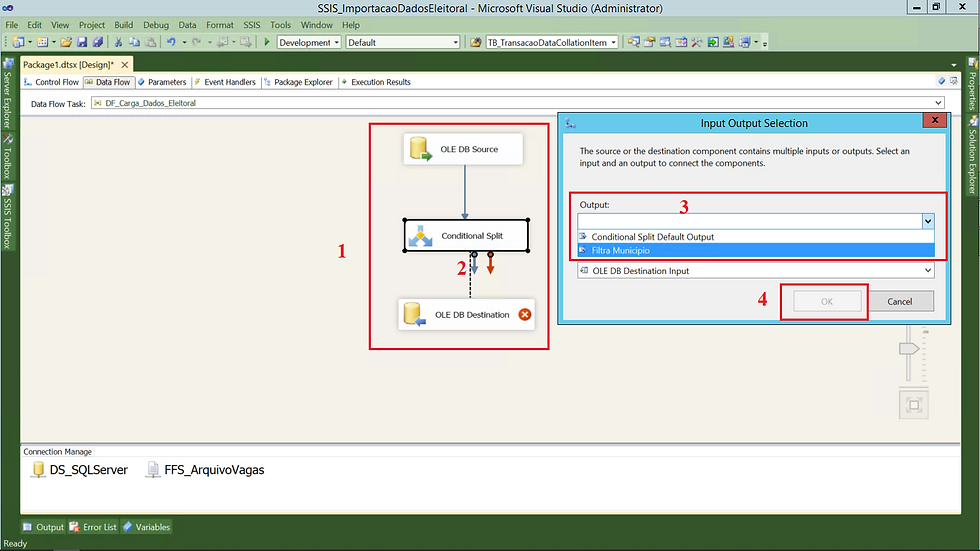980x551 pixels.
Task: Switch to the Package Explorer tab
Action: (298, 82)
